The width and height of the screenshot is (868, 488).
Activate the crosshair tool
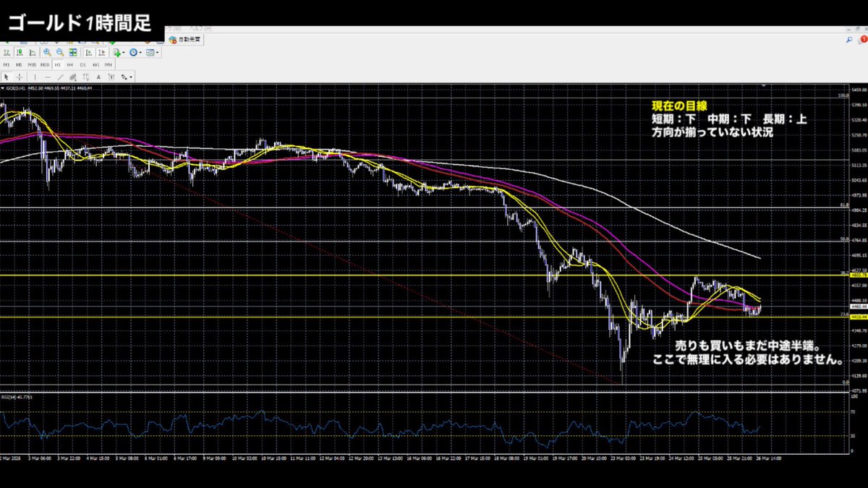(x=20, y=77)
